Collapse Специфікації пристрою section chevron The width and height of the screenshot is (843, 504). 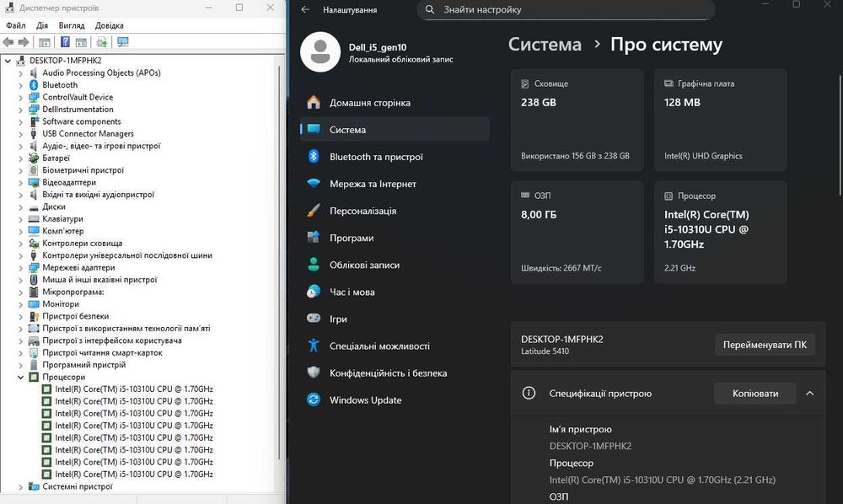pyautogui.click(x=809, y=394)
